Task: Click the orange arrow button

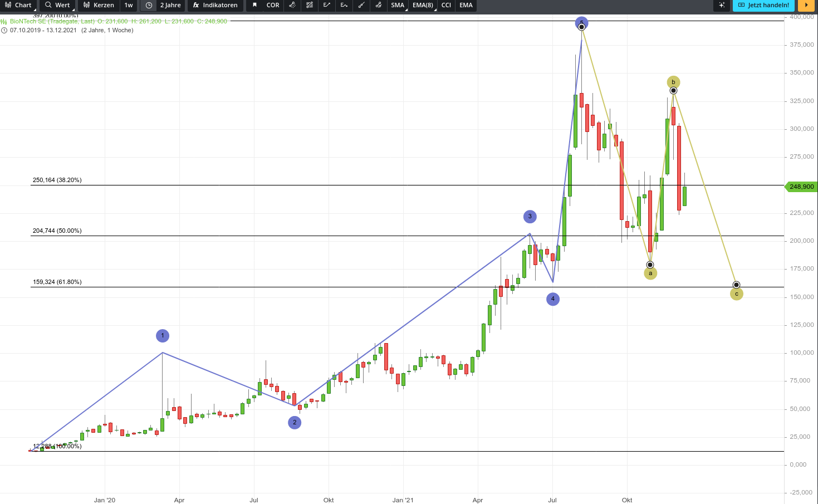Action: 806,6
